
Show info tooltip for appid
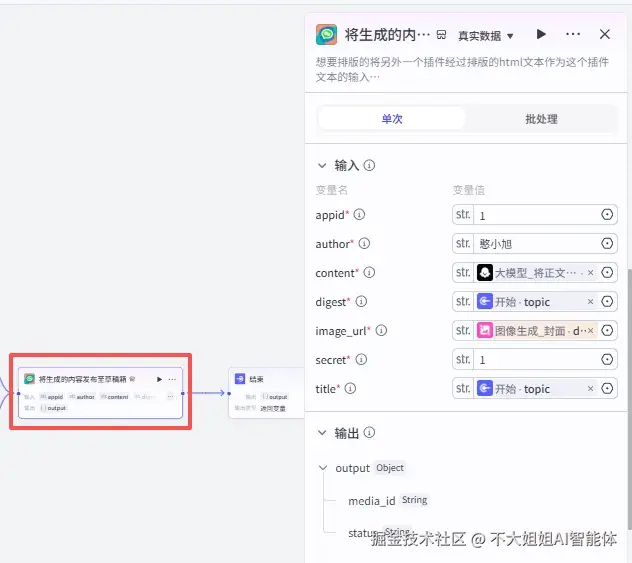coord(359,214)
